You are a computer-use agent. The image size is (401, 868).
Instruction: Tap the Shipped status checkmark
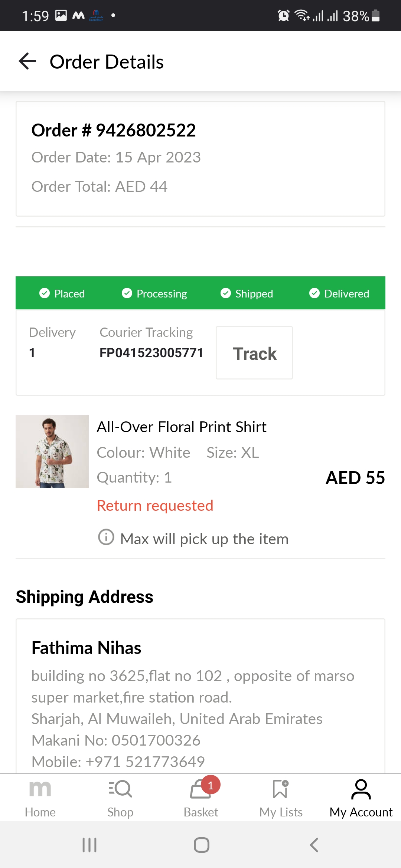tap(226, 293)
